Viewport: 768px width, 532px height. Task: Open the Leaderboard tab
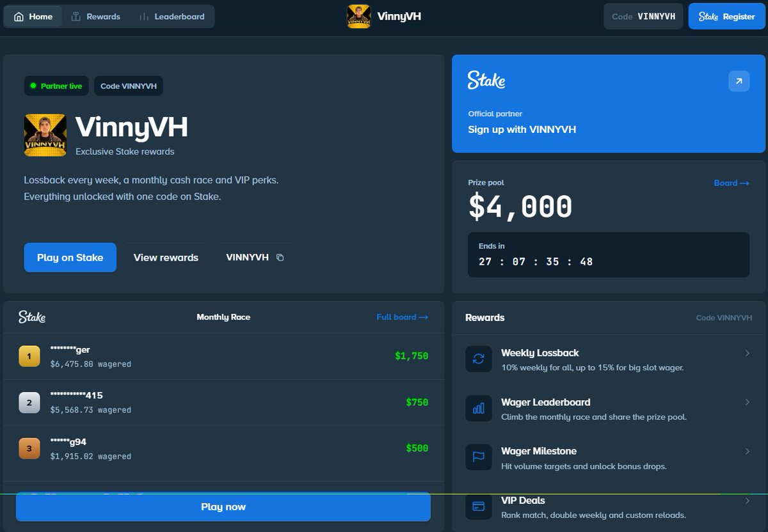pos(172,17)
